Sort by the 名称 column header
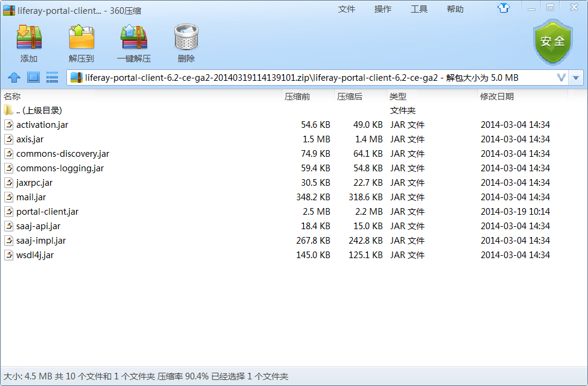This screenshot has width=588, height=386. (x=141, y=96)
